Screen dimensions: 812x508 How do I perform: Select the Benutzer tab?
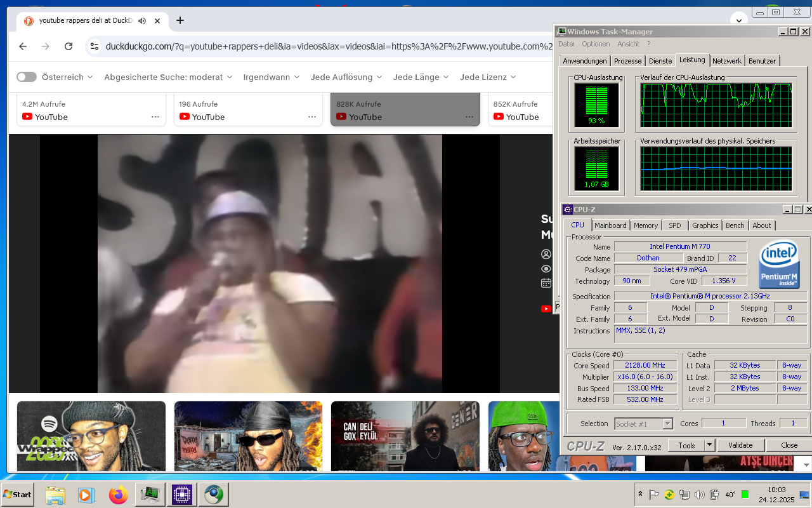(x=762, y=61)
